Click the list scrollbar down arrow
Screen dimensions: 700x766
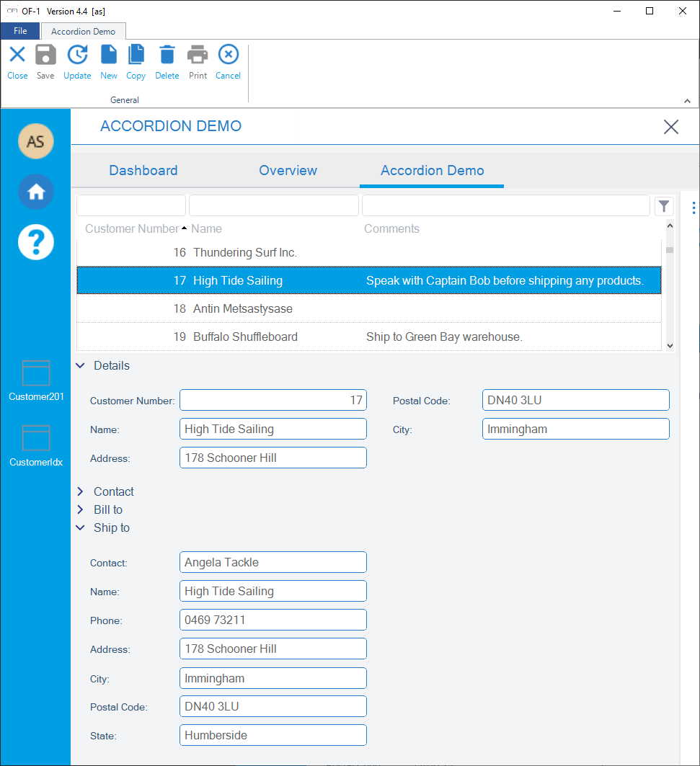click(x=670, y=345)
